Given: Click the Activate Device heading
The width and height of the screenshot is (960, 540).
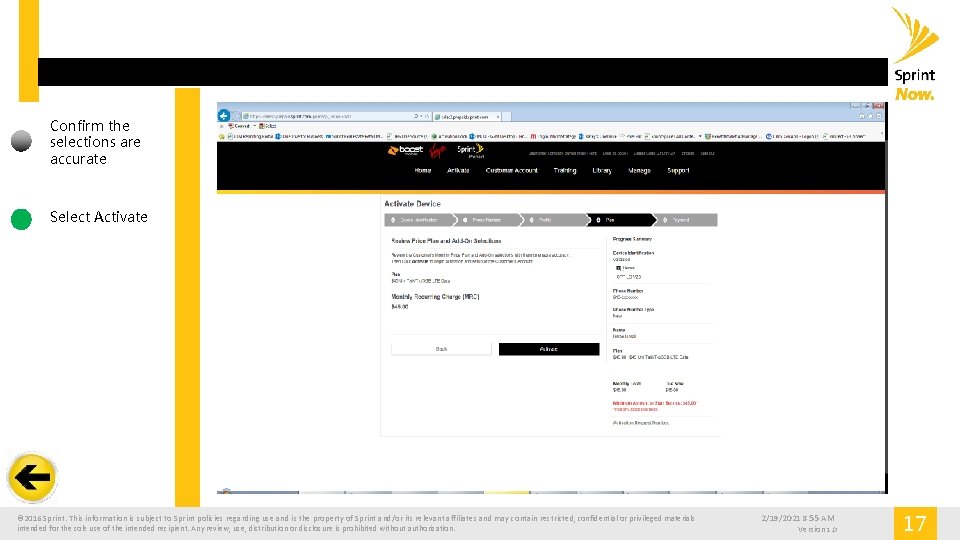Looking at the screenshot, I should 412,204.
